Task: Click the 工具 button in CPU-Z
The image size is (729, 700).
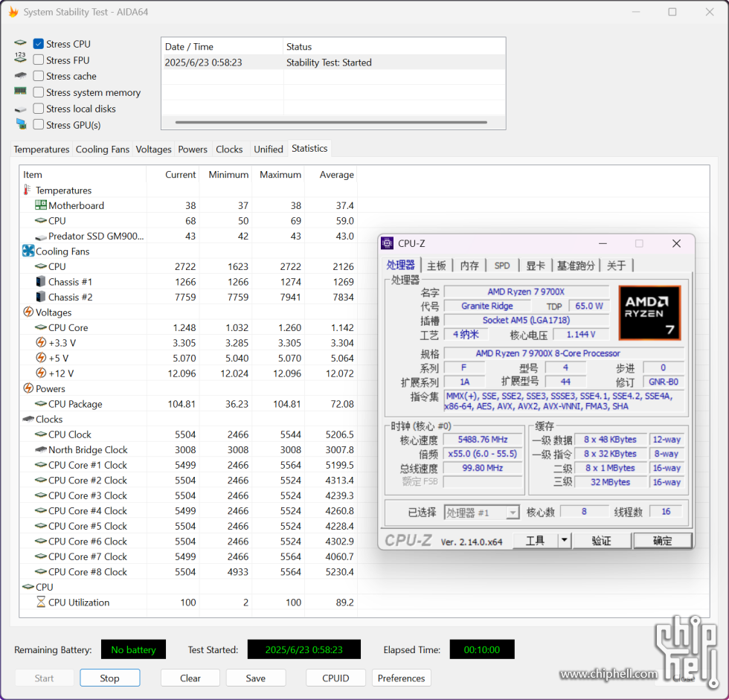Action: coord(535,540)
